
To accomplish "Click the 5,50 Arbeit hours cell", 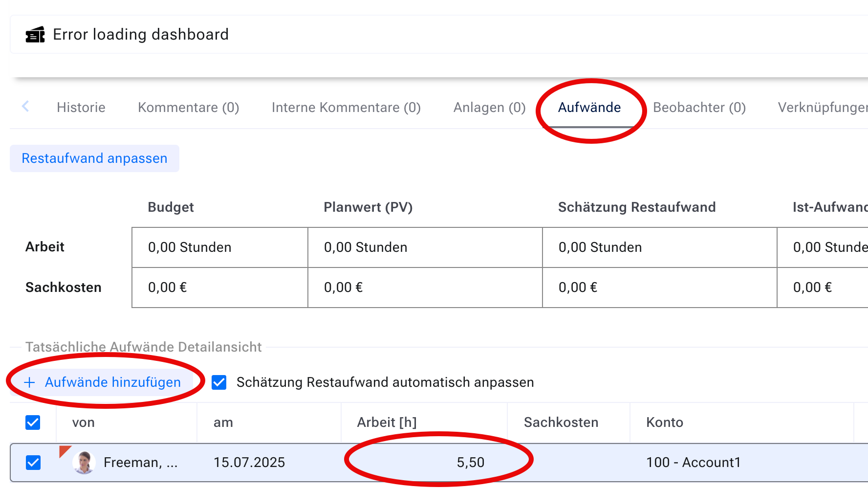I will (x=470, y=462).
